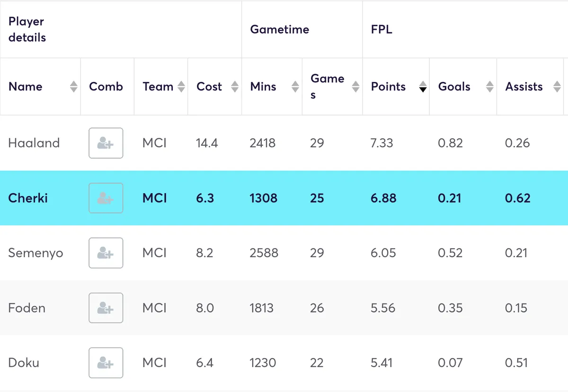
Task: Open Haaland's player profile
Action: [x=34, y=143]
